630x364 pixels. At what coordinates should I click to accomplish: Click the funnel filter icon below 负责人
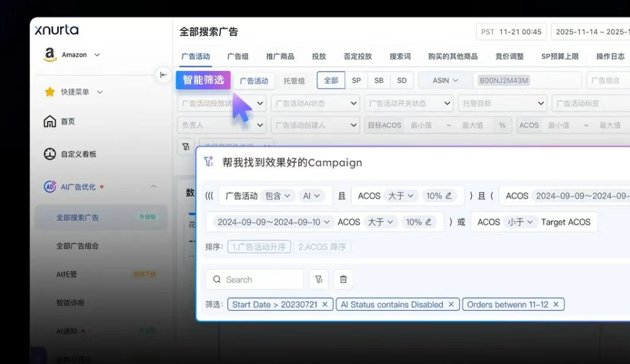pos(186,147)
